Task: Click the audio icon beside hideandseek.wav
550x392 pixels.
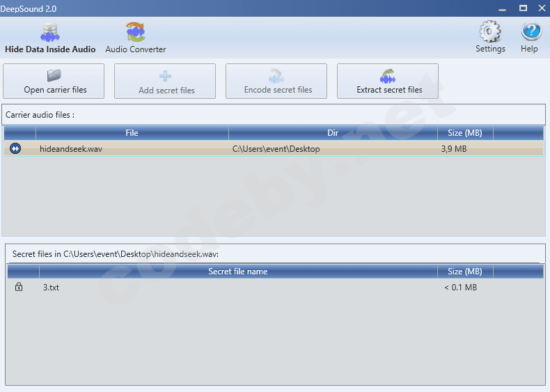Action: [x=15, y=148]
